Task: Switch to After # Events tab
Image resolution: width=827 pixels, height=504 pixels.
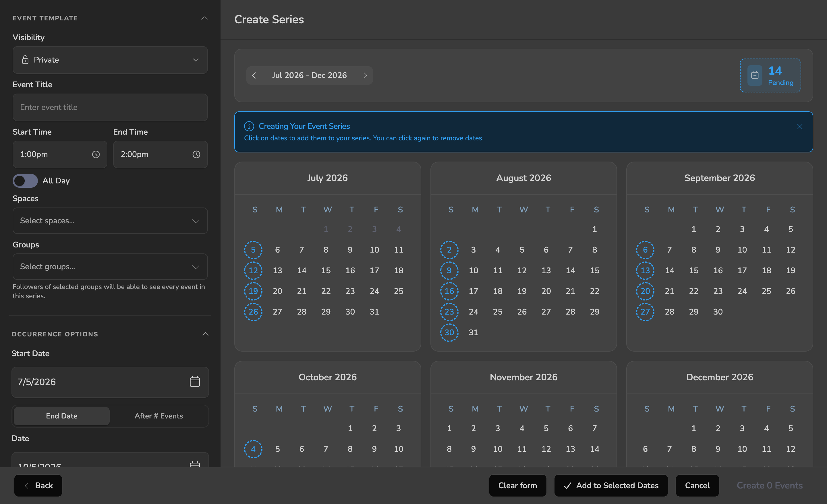Action: (x=159, y=416)
